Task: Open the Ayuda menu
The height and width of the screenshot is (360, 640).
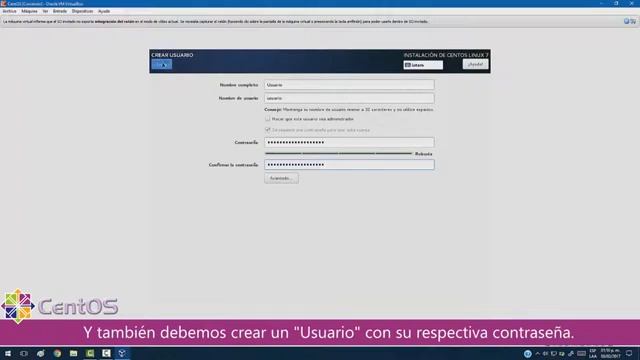Action: click(x=104, y=11)
